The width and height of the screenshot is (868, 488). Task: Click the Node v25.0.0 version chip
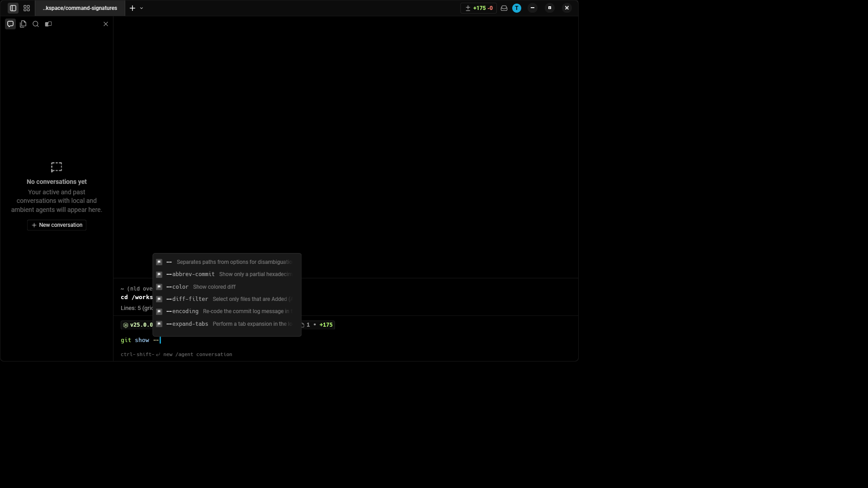tap(137, 325)
